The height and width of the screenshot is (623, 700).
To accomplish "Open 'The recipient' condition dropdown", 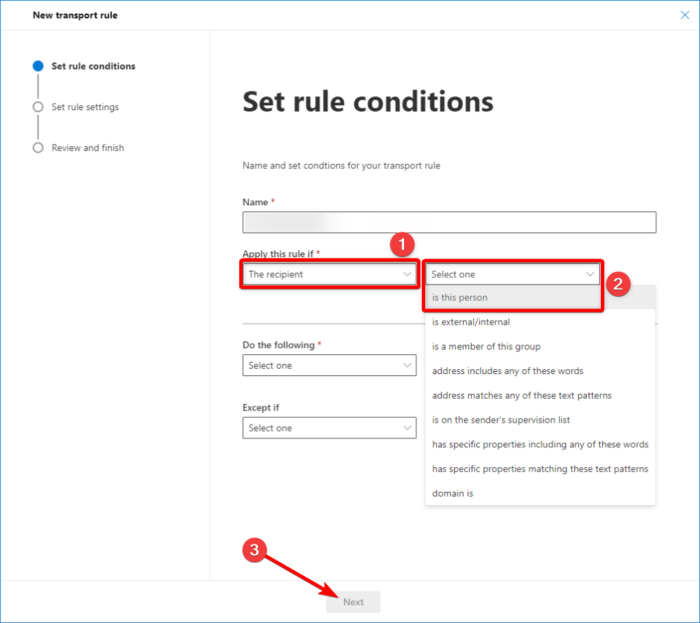I will (329, 274).
